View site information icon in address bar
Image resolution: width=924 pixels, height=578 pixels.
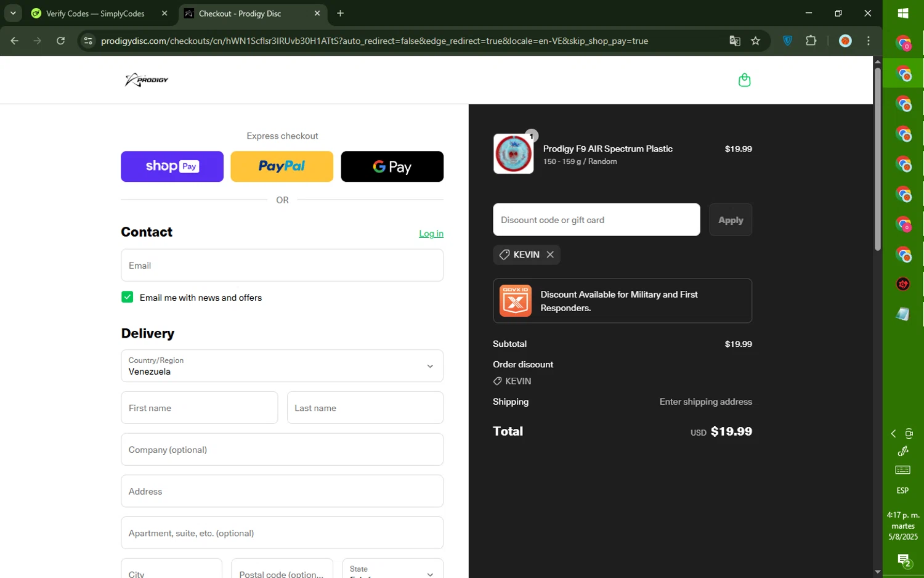[x=88, y=41]
